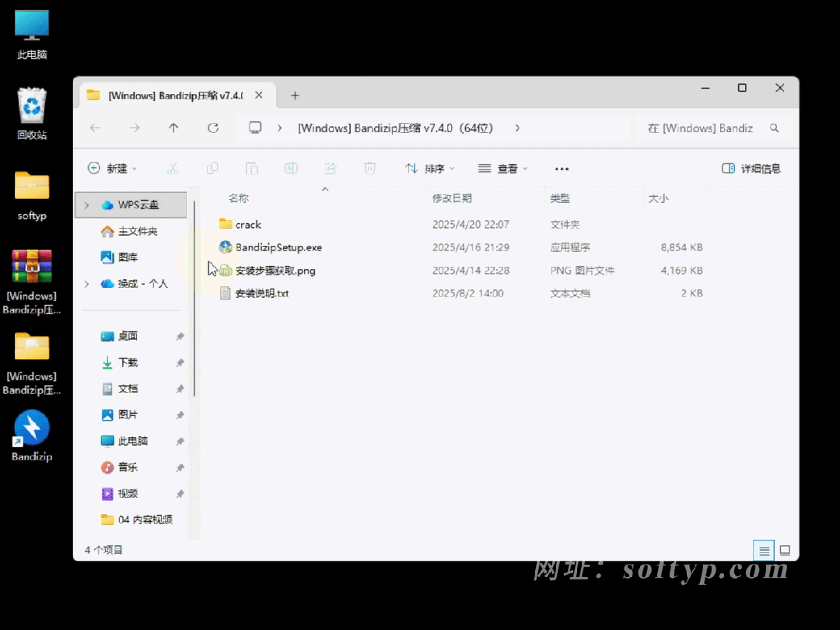Image resolution: width=840 pixels, height=630 pixels.
Task: Sort by 名称 column header
Action: tap(239, 198)
